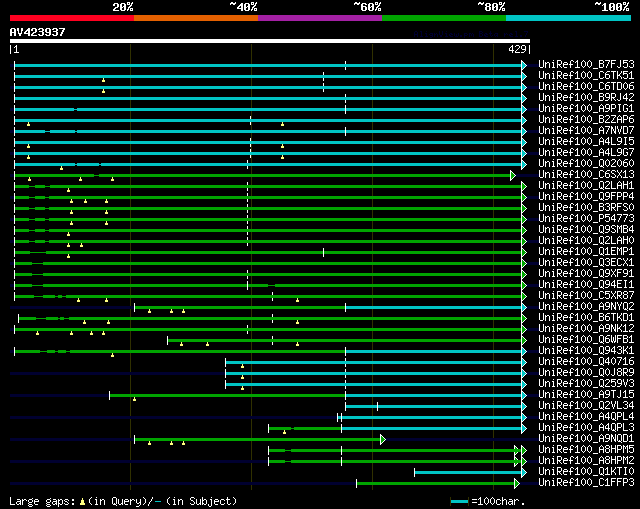Click the purple ~60% identity legend segment
The image size is (640, 509).
click(x=320, y=18)
